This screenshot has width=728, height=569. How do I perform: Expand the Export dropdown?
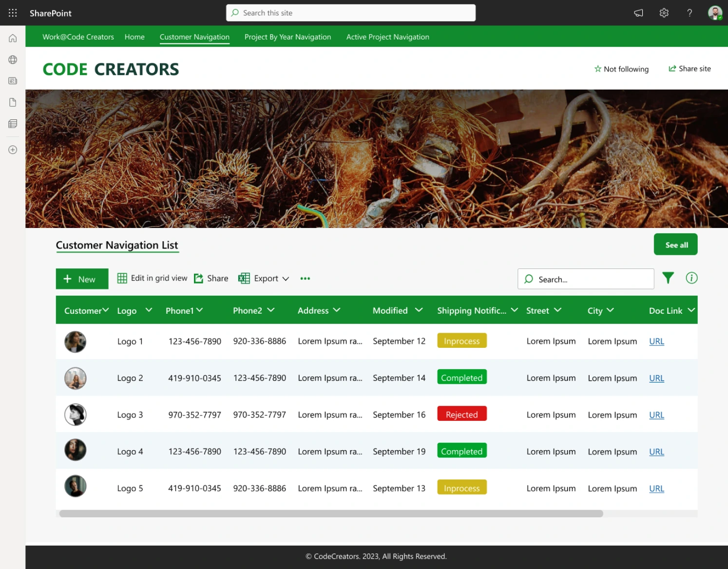pos(286,278)
